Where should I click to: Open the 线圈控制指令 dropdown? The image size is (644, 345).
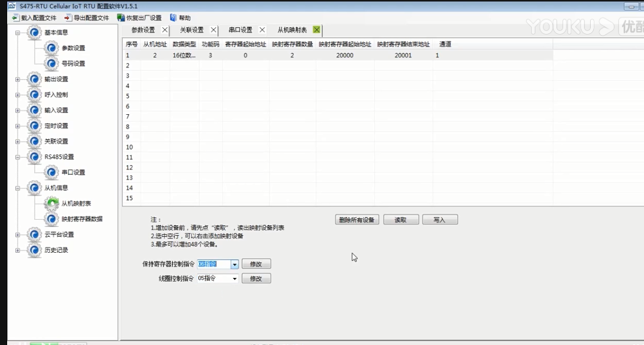(235, 279)
